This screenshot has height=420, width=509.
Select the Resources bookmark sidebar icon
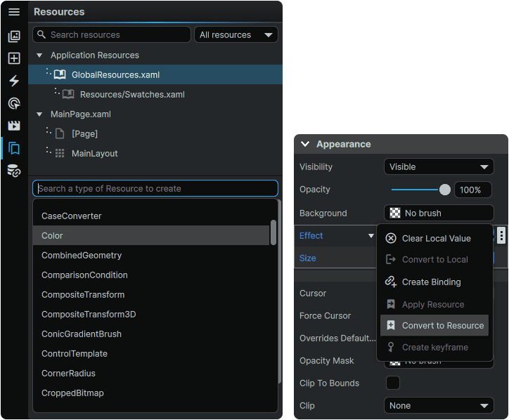(14, 148)
